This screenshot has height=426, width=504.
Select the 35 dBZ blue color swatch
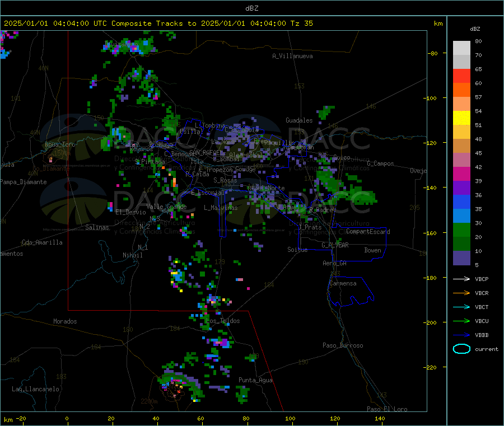click(461, 202)
